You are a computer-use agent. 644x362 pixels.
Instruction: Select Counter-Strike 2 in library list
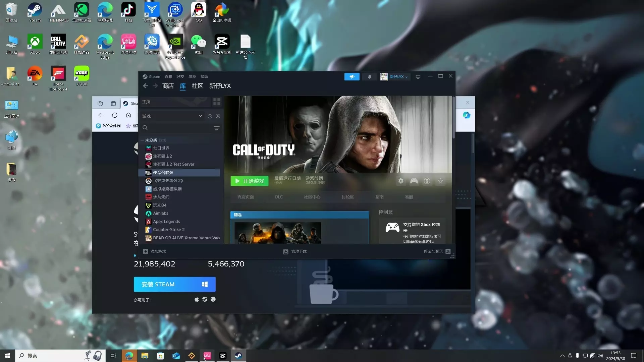pyautogui.click(x=169, y=230)
